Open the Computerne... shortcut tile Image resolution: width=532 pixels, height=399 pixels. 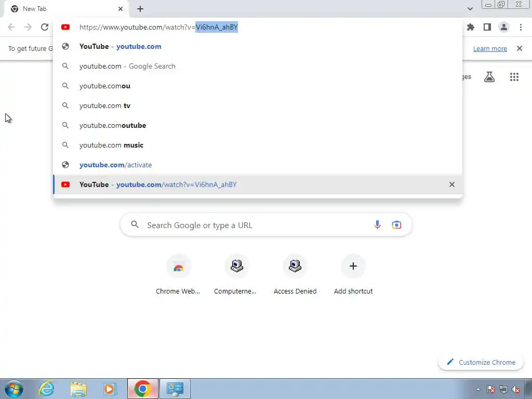point(236,274)
